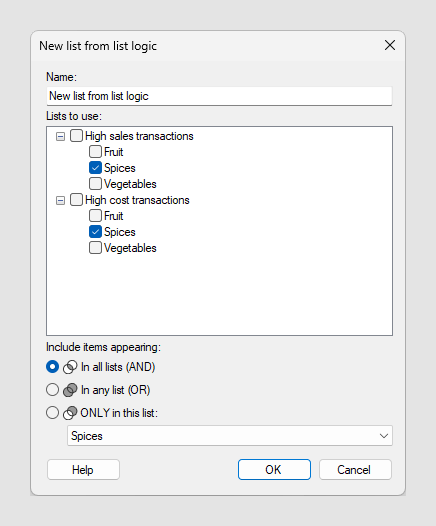Collapse the High cost transactions tree node
The image size is (436, 526).
click(60, 201)
